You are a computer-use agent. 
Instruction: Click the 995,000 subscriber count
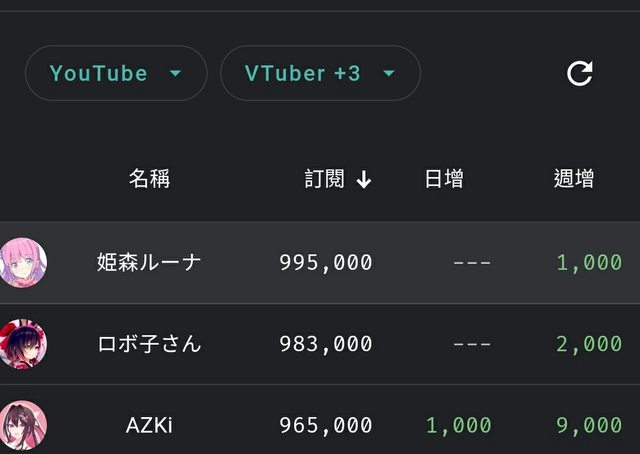tap(326, 263)
